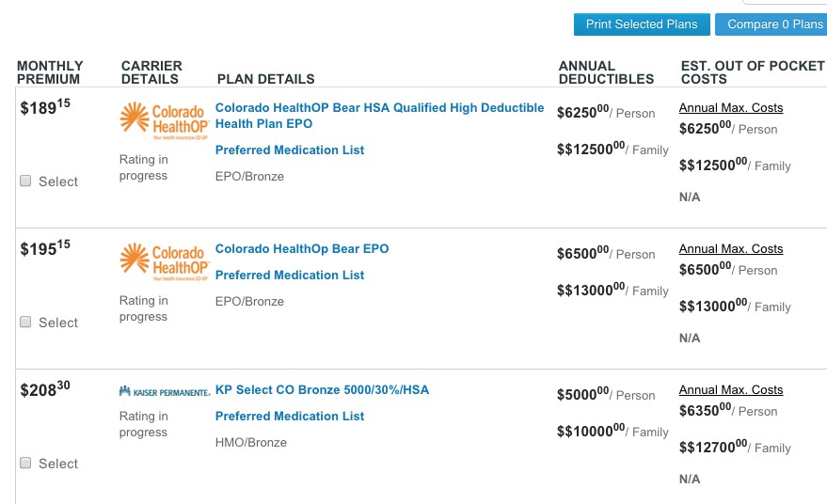The height and width of the screenshot is (504, 827).
Task: Open Colorado HealthOP Bear HSA Qualified plan
Action: [379, 116]
